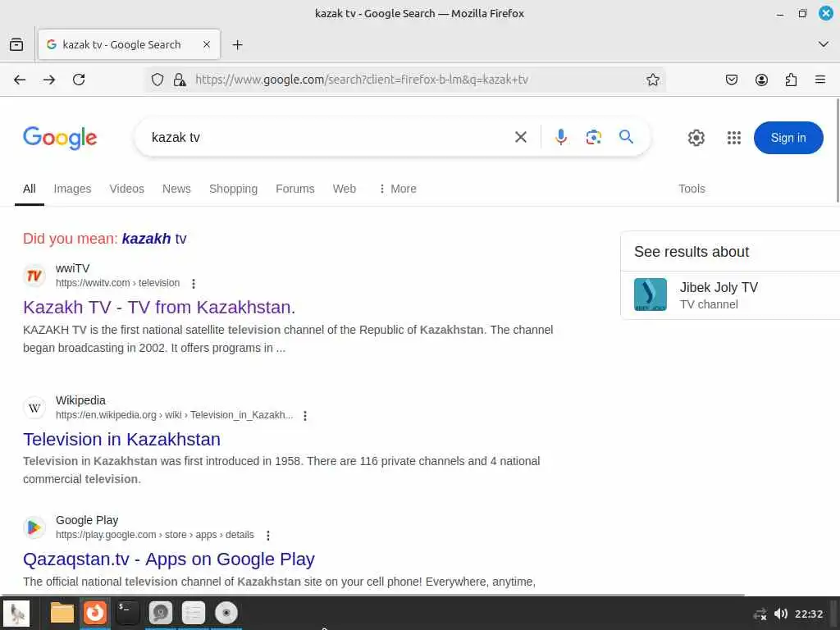Go to the Google logo homepage
The image size is (840, 630).
[x=60, y=138]
